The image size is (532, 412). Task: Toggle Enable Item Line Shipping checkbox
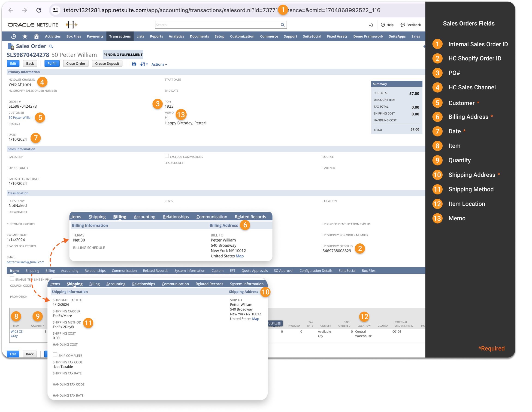(x=12, y=279)
